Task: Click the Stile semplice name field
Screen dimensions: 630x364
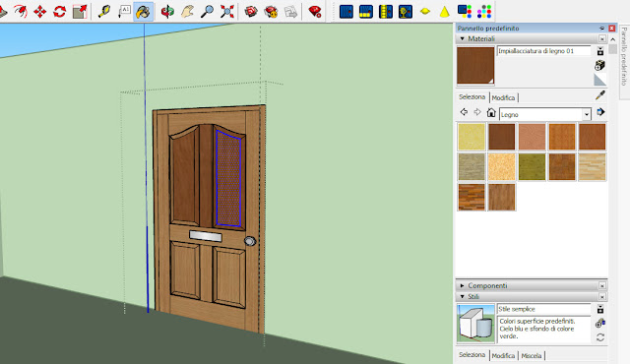Action: [x=544, y=309]
